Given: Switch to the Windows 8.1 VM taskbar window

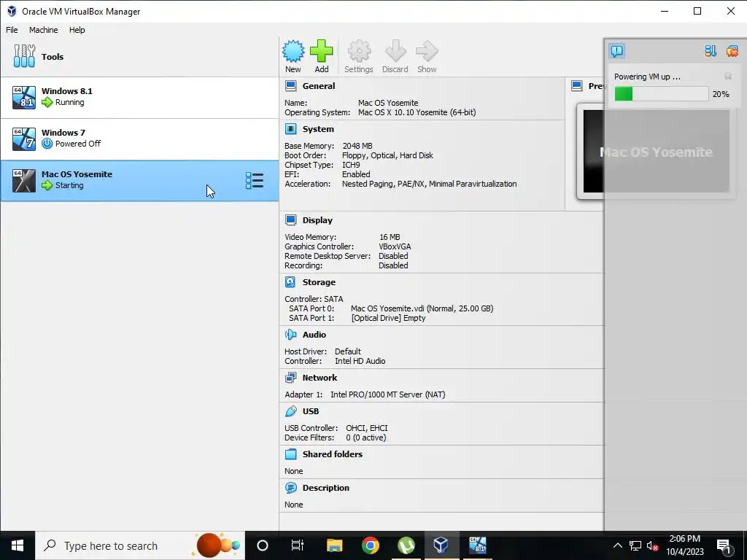Looking at the screenshot, I should [x=477, y=545].
